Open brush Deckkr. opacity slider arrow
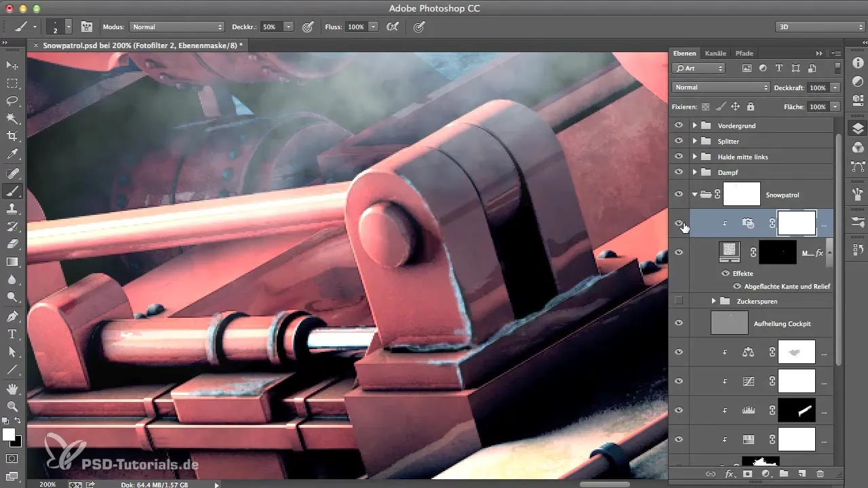This screenshot has width=868, height=488. [x=288, y=27]
